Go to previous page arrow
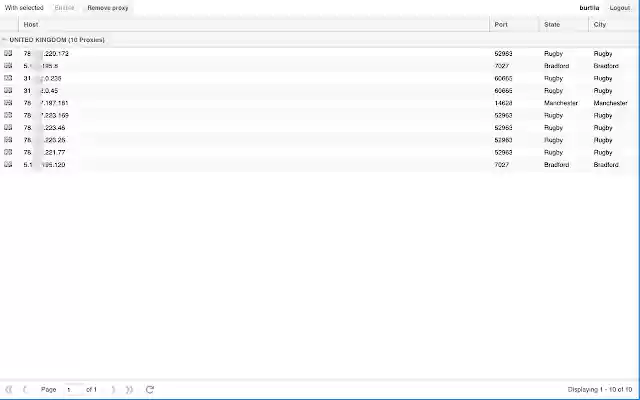This screenshot has width=640, height=400. (x=24, y=389)
